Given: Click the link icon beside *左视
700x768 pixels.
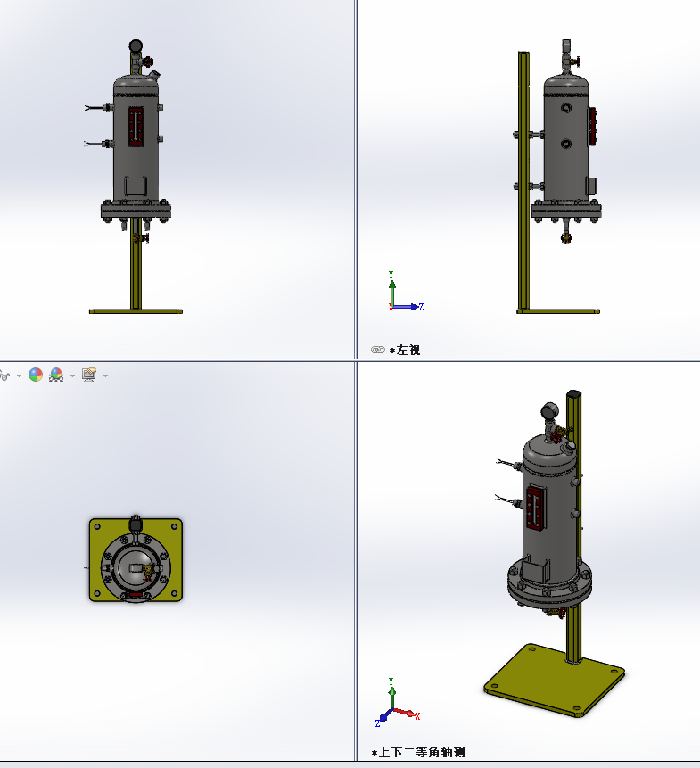Looking at the screenshot, I should pyautogui.click(x=378, y=350).
